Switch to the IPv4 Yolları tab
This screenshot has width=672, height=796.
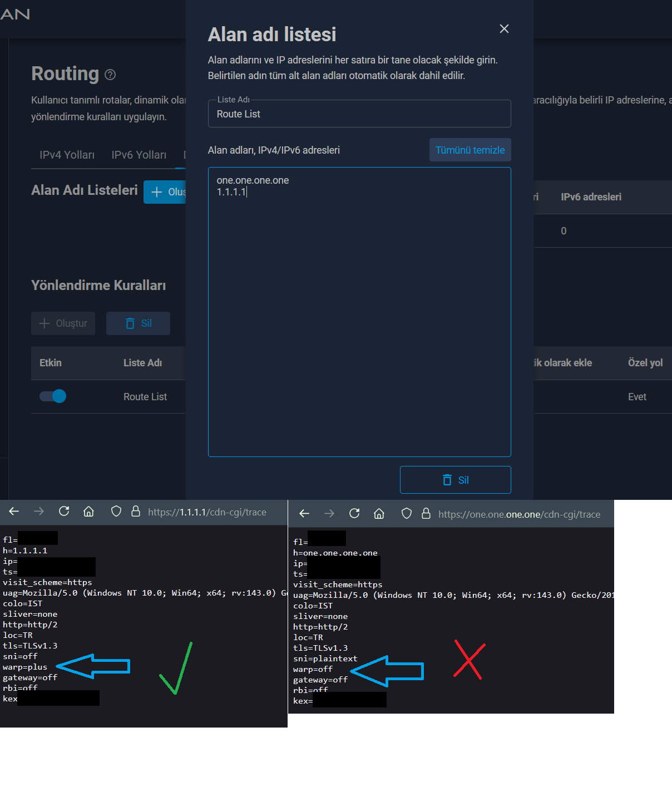pyautogui.click(x=67, y=155)
